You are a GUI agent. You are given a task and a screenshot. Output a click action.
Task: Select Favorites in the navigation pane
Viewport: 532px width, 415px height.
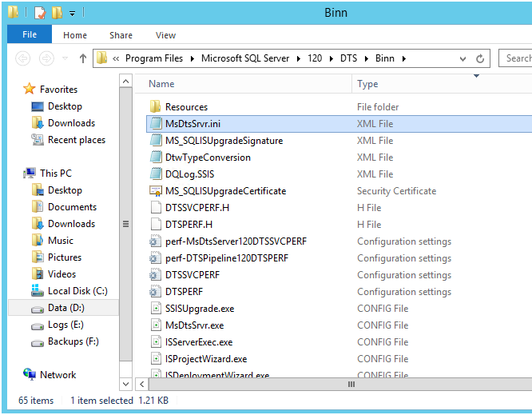pyautogui.click(x=58, y=90)
